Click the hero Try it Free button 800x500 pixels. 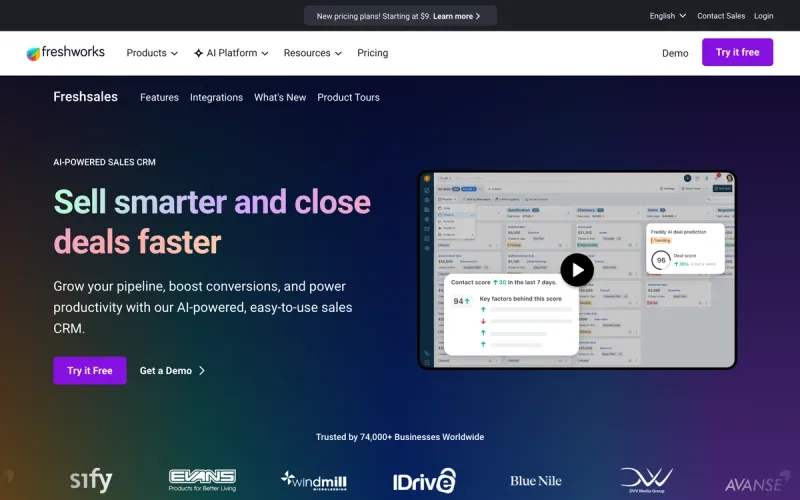90,370
